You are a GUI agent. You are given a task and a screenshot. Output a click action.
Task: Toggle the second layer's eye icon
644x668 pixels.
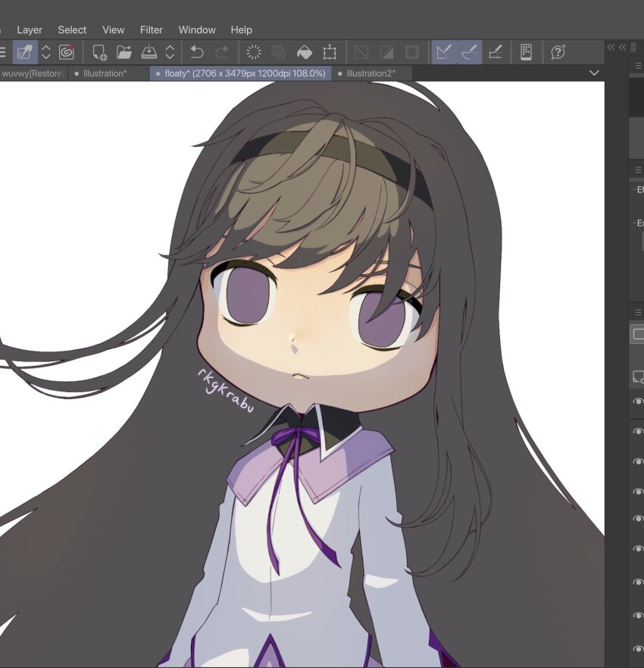[638, 432]
